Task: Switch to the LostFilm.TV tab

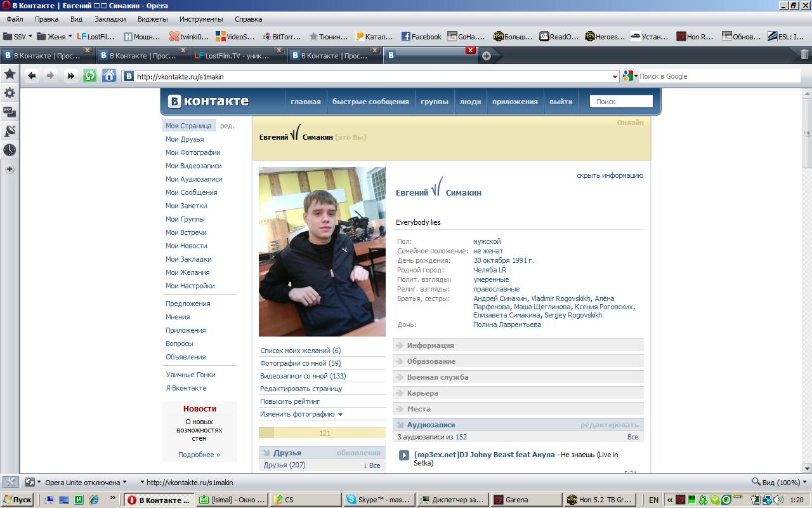Action: [x=239, y=56]
